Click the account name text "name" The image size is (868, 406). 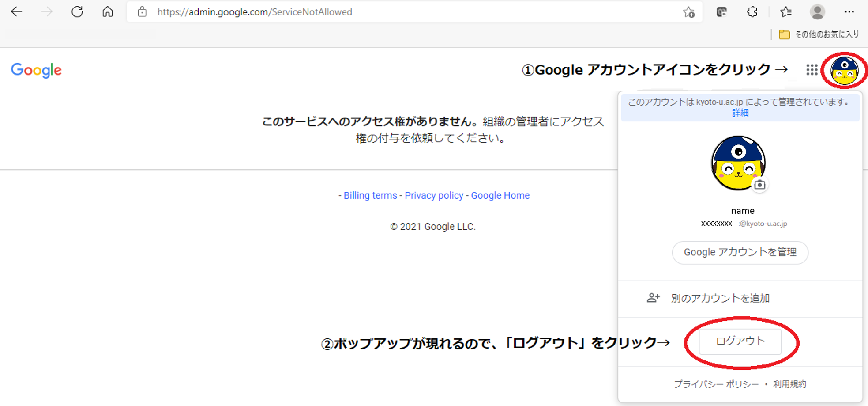tap(743, 211)
